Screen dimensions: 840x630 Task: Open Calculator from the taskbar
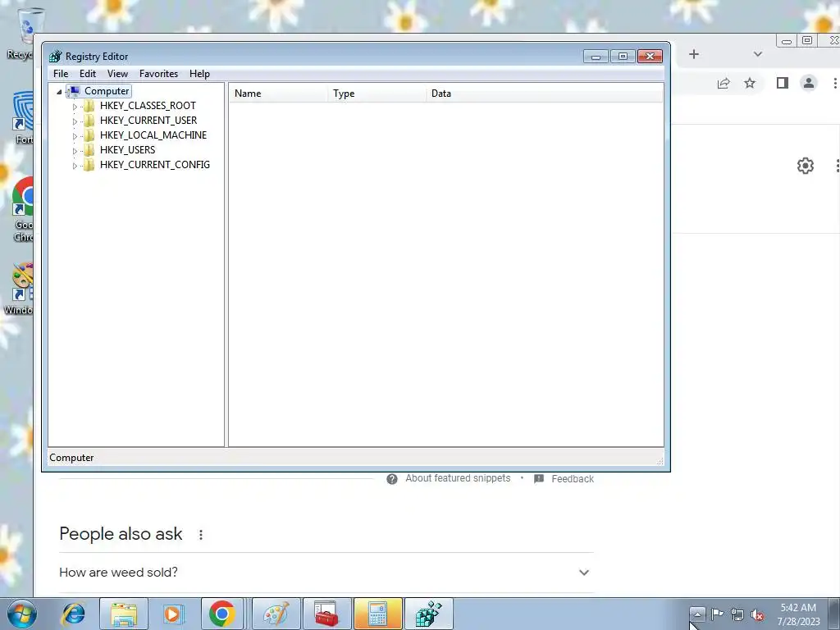[x=377, y=614]
